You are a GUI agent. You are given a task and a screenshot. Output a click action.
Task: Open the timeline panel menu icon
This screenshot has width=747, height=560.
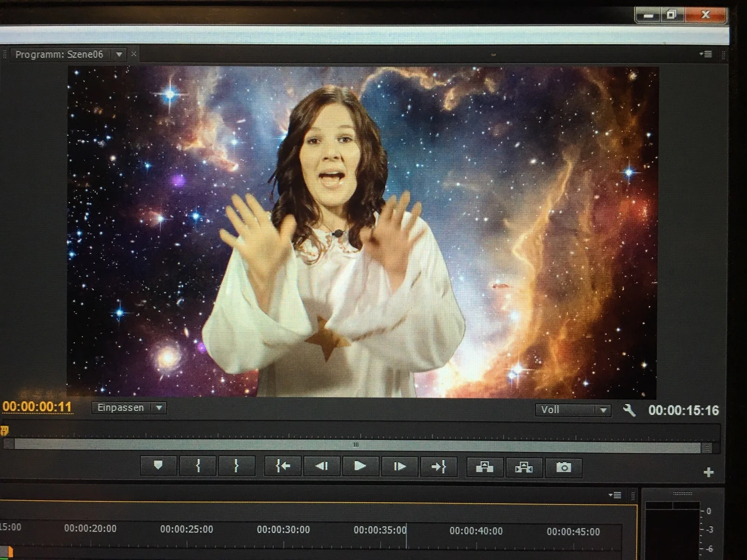tap(615, 495)
